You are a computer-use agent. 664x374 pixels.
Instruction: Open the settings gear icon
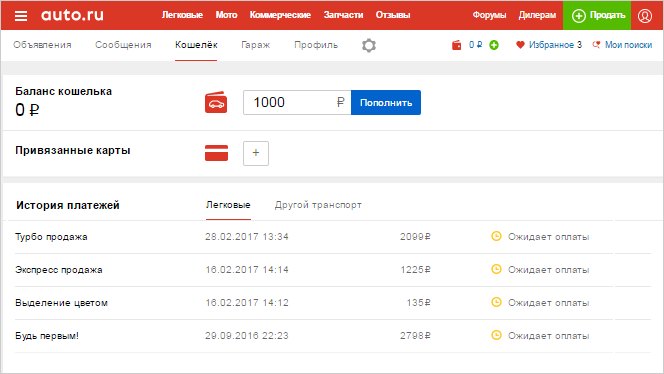click(x=369, y=45)
